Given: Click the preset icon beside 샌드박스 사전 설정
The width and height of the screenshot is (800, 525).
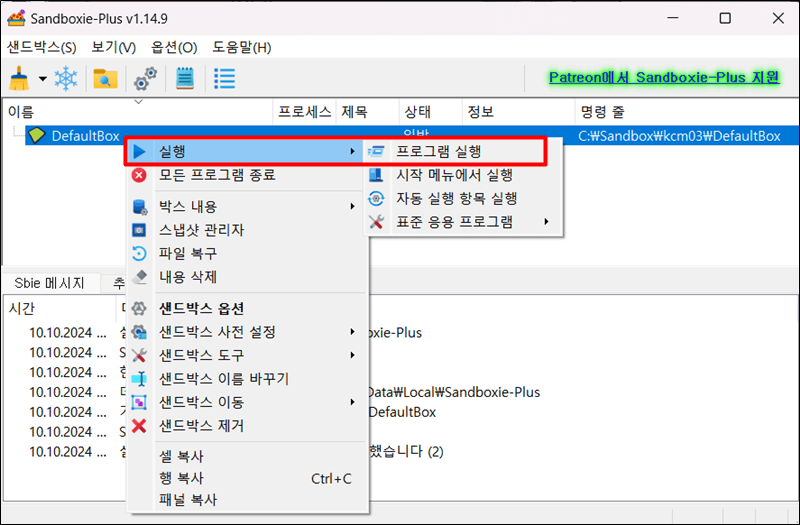Looking at the screenshot, I should tap(139, 332).
